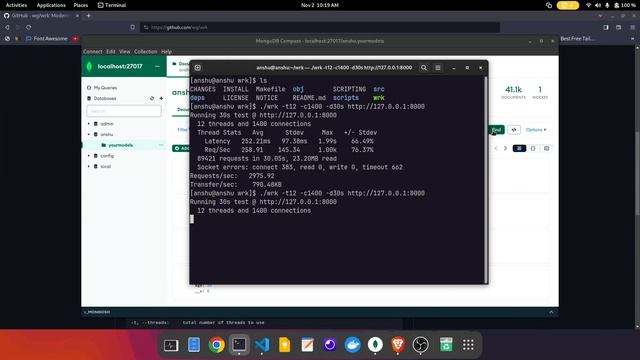The width and height of the screenshot is (640, 360).
Task: Switch to table view of documents
Action: tap(546, 149)
